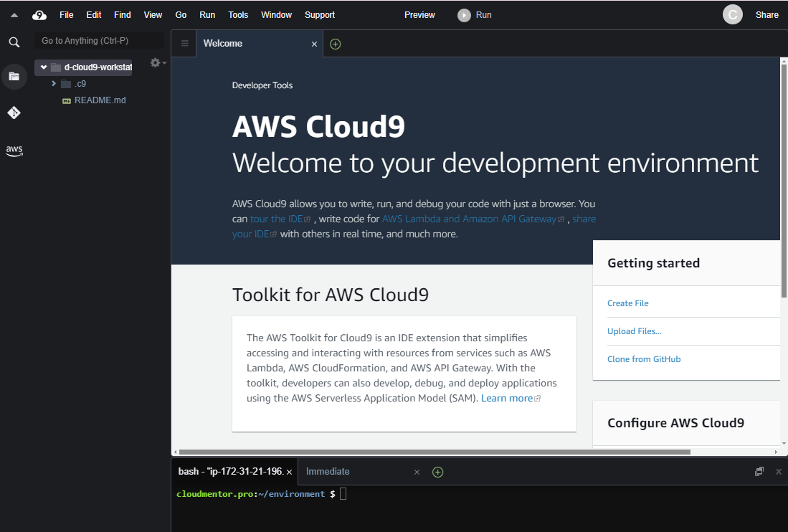Image resolution: width=788 pixels, height=532 pixels.
Task: Switch to the Immediate tab
Action: click(x=328, y=472)
